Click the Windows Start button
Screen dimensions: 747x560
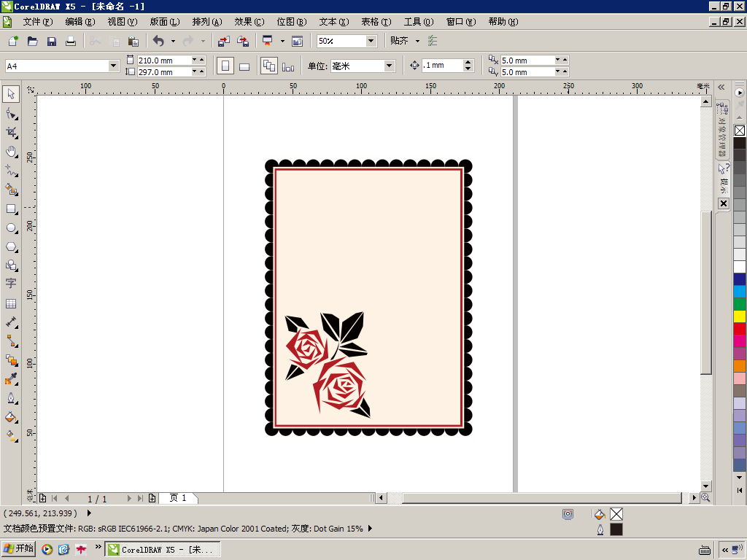tap(19, 549)
